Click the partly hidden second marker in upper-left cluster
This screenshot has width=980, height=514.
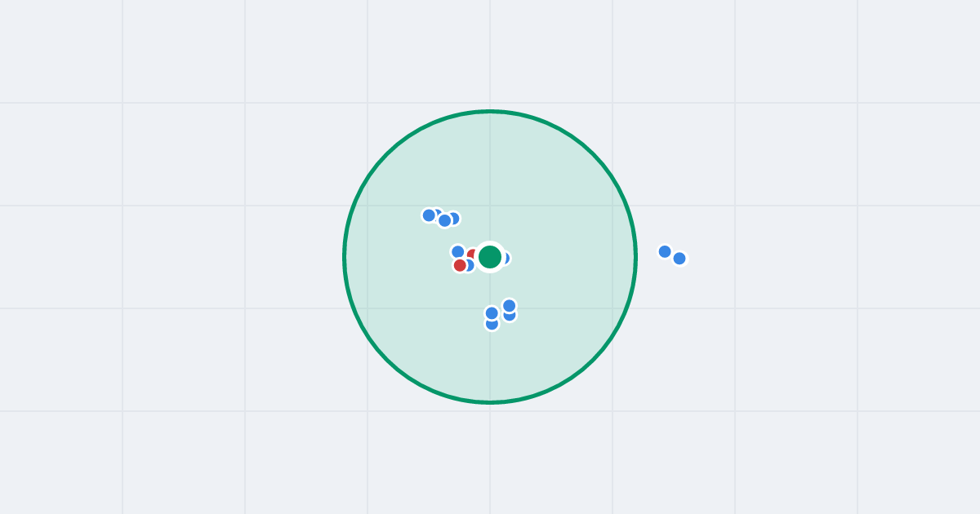pyautogui.click(x=439, y=213)
